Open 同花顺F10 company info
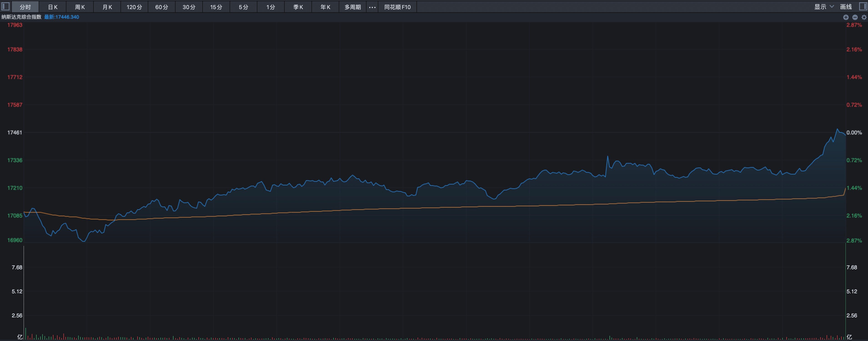The width and height of the screenshot is (868, 341). [x=398, y=7]
